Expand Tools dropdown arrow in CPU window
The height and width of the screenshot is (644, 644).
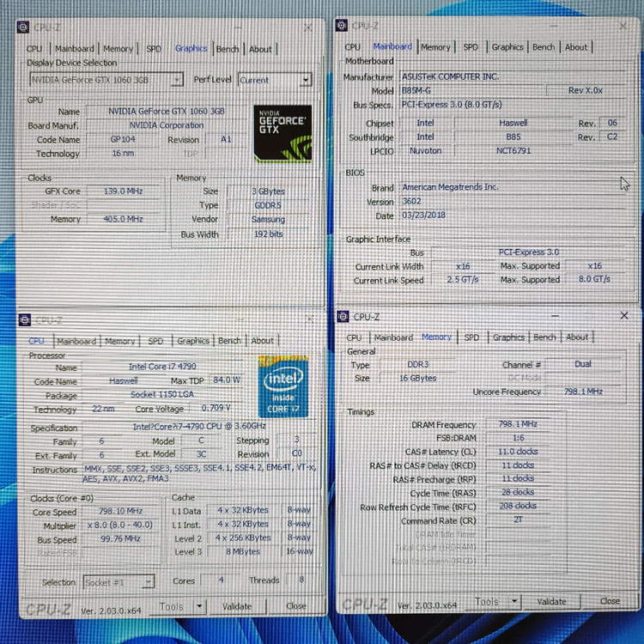pos(199,606)
